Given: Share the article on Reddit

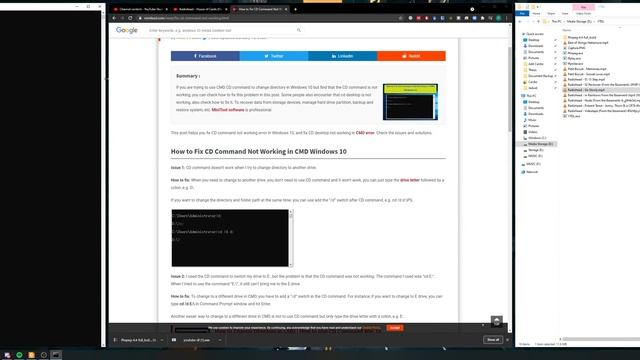Looking at the screenshot, I should [411, 56].
